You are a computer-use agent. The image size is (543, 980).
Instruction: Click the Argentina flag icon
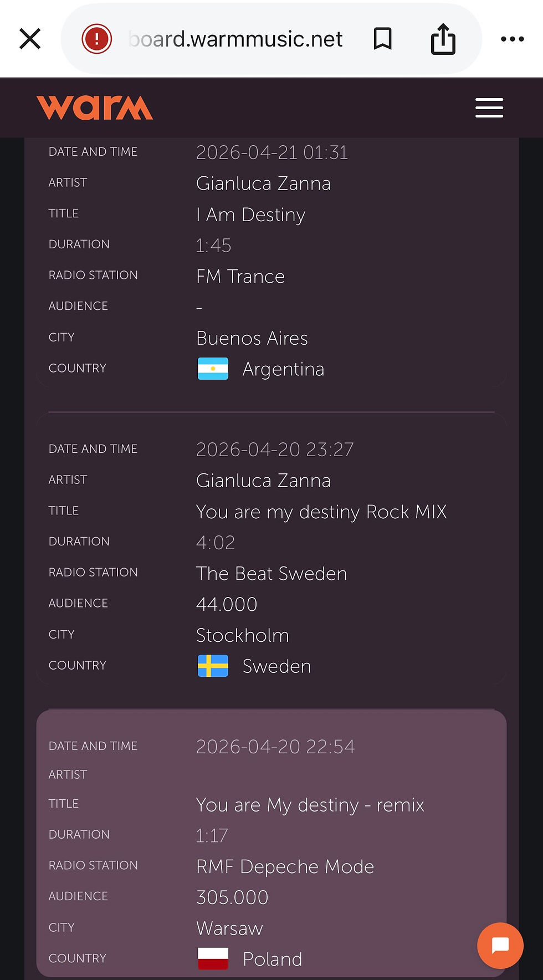pos(213,369)
